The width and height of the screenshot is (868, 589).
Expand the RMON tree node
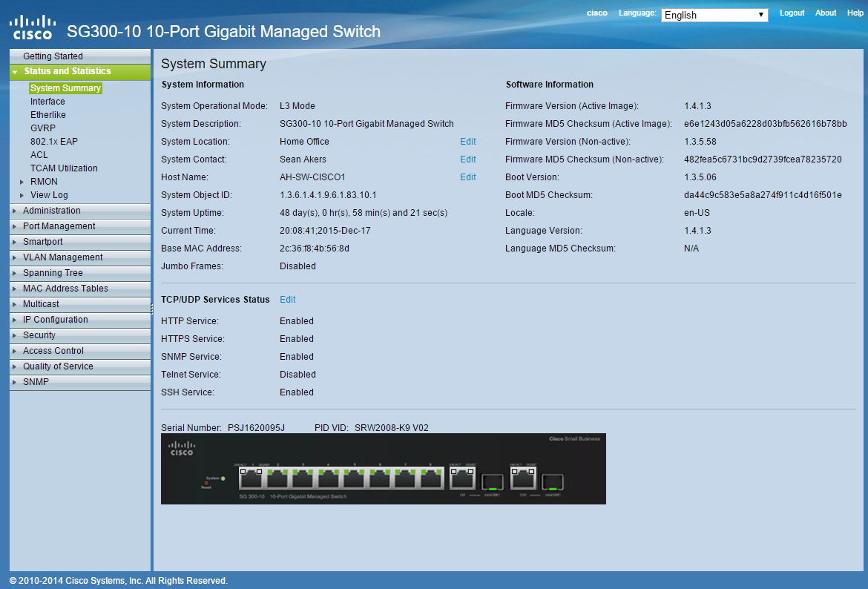click(x=22, y=182)
